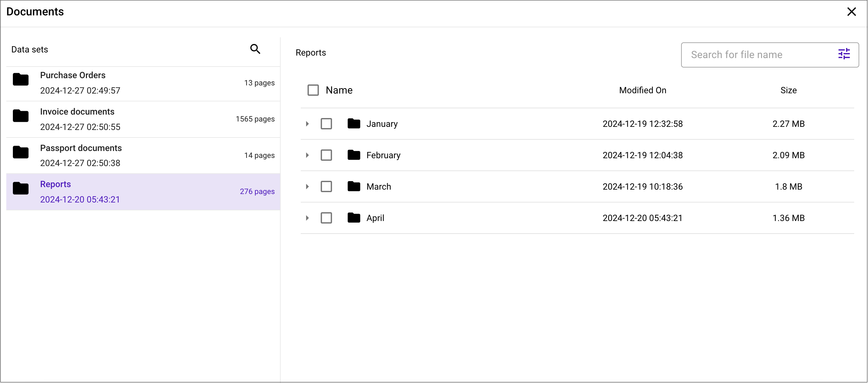Expand the March folder row

click(x=307, y=186)
